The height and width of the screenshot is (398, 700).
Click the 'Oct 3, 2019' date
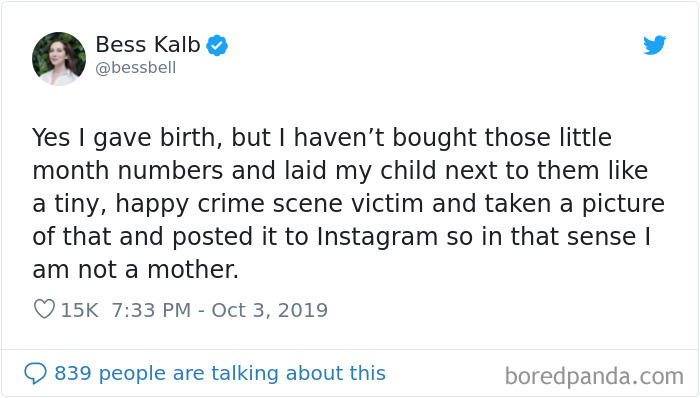click(x=270, y=310)
